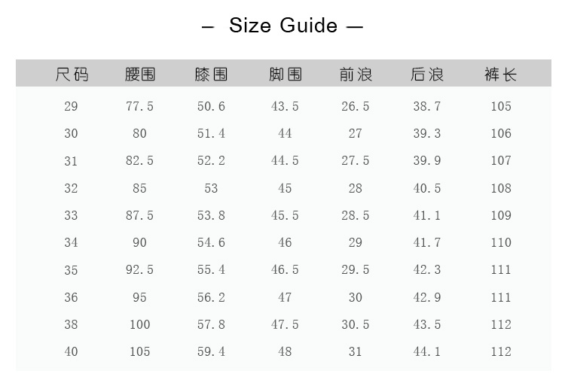565x392 pixels.
Task: Click waist value 77.5
Action: 139,106
